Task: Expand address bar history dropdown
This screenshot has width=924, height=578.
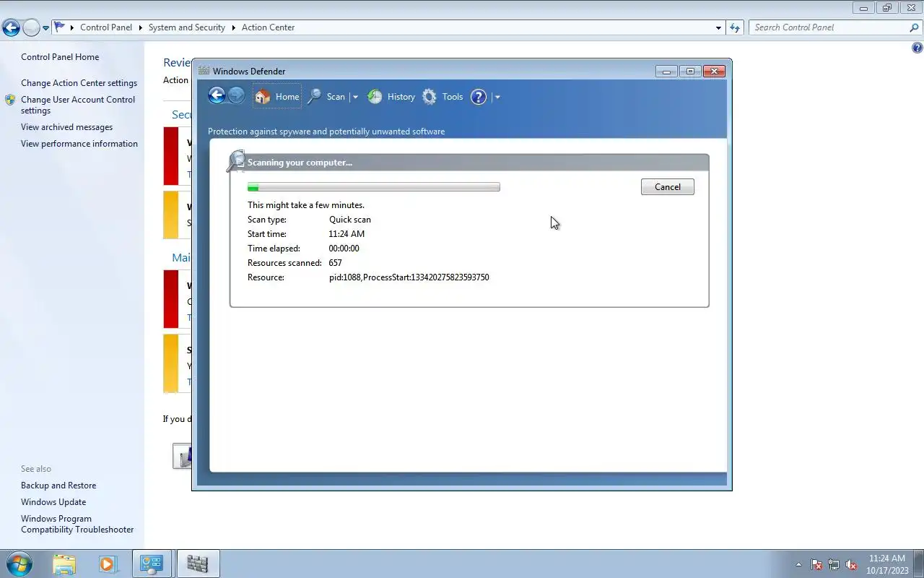Action: click(x=718, y=27)
